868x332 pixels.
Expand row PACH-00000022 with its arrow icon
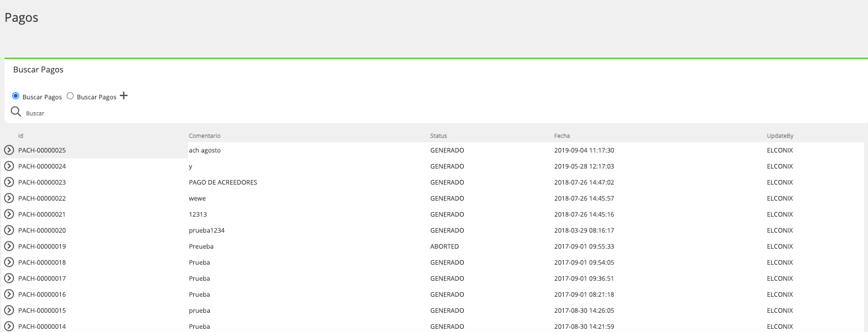coord(9,198)
